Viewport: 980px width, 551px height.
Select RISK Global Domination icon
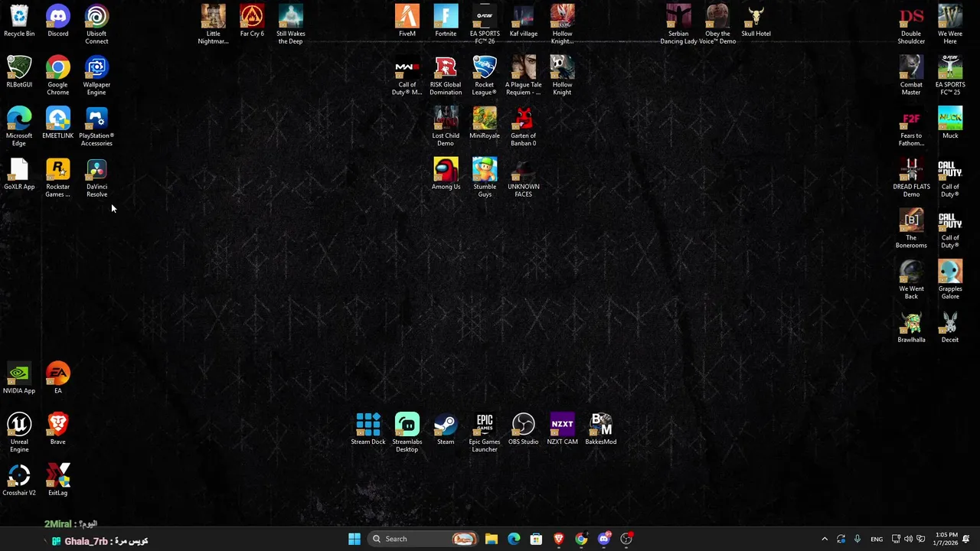tap(446, 76)
